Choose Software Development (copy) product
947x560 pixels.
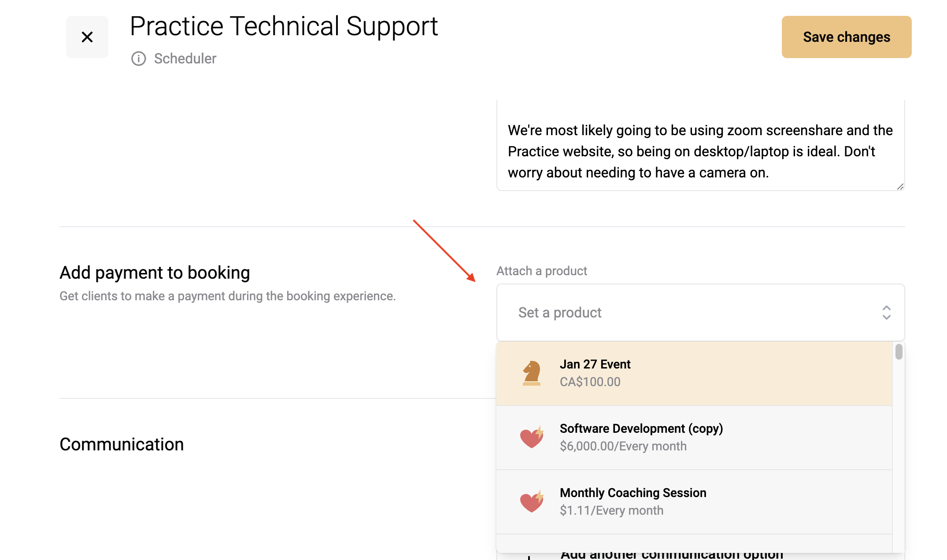pyautogui.click(x=694, y=438)
